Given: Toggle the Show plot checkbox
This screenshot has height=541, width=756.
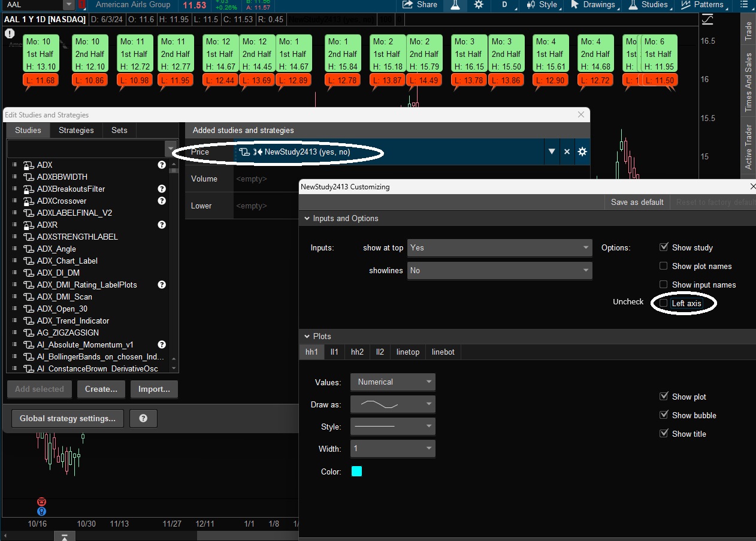Looking at the screenshot, I should [x=663, y=397].
